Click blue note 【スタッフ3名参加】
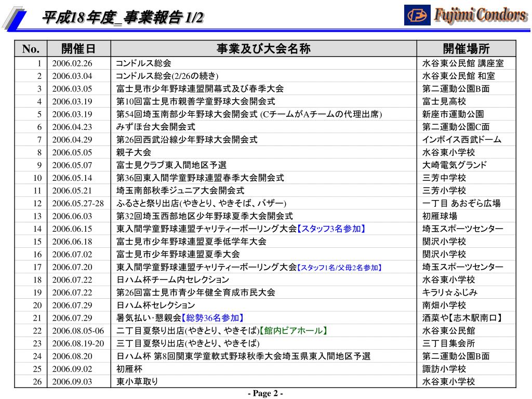532x399 pixels. pos(331,229)
